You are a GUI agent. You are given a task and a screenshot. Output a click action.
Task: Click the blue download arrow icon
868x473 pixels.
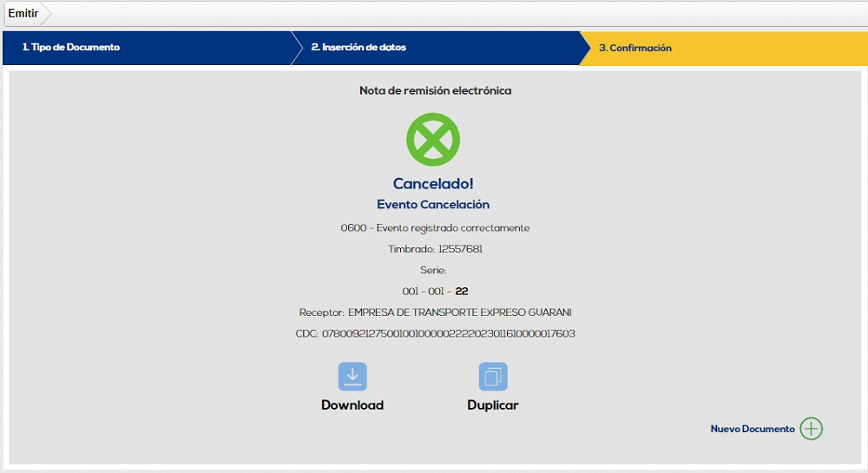coord(352,377)
